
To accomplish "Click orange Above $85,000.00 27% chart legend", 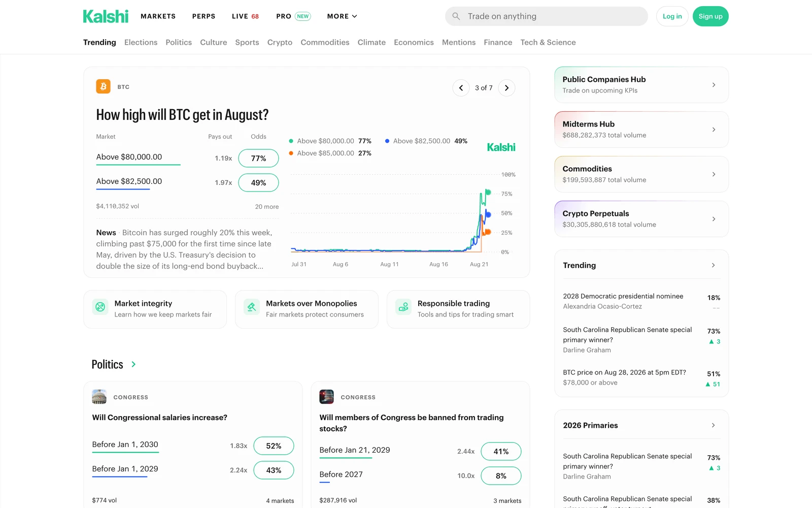I will click(330, 153).
